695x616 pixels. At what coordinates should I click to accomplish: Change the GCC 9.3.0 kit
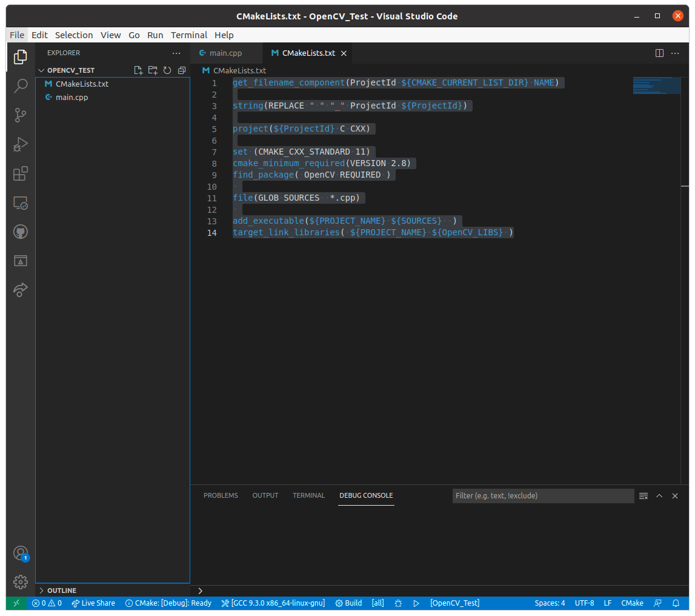(273, 603)
